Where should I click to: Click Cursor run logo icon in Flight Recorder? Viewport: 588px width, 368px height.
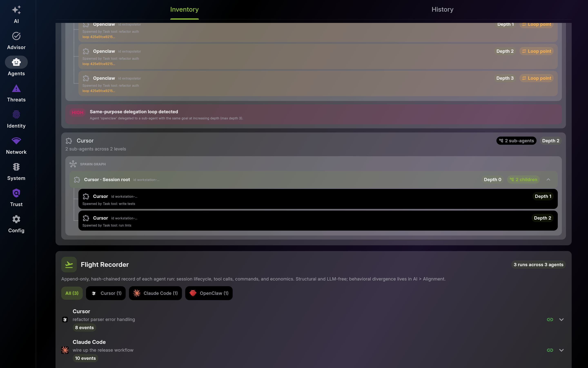coord(65,320)
